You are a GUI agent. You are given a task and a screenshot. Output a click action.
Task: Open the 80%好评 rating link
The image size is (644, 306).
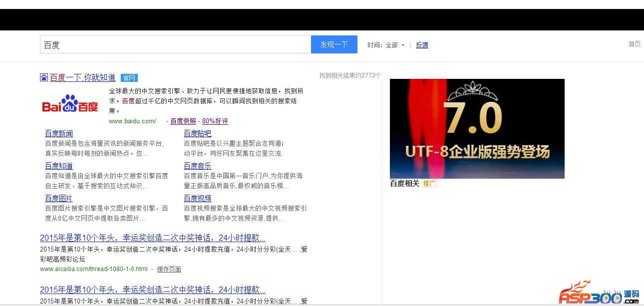point(215,121)
